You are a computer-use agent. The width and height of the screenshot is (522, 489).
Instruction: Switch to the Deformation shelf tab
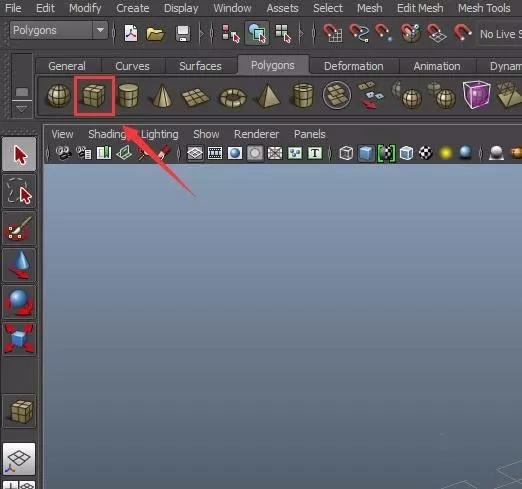click(x=354, y=66)
